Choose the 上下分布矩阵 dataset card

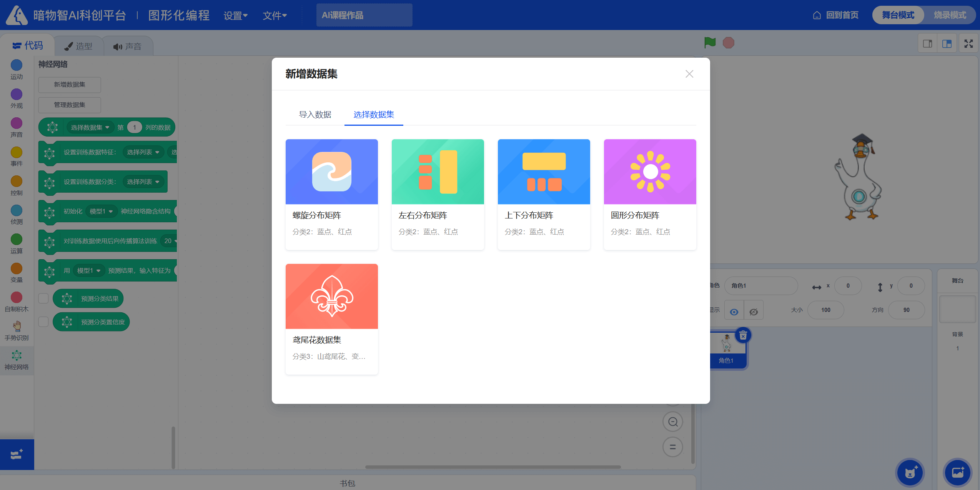pos(544,194)
